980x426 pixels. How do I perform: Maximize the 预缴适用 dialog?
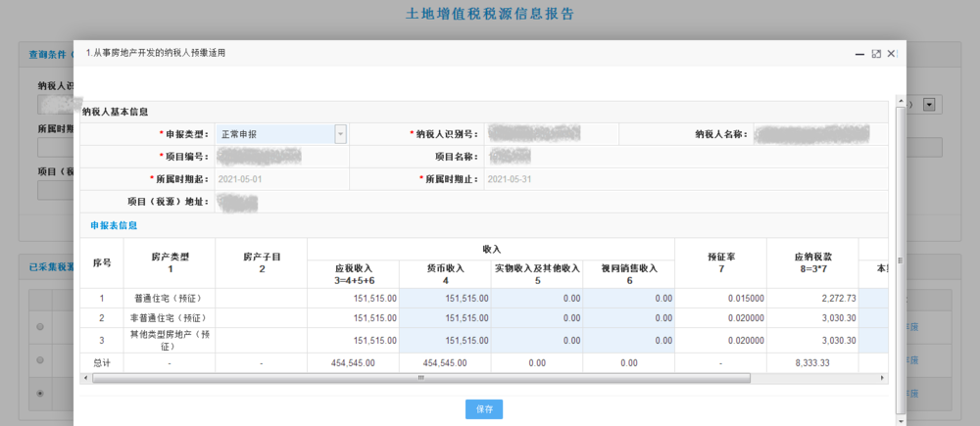(x=876, y=54)
